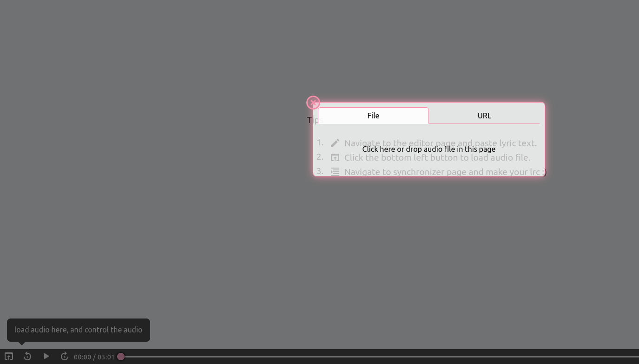Click the 'load audio here' tooltip
Image resolution: width=639 pixels, height=364 pixels.
[x=79, y=330]
